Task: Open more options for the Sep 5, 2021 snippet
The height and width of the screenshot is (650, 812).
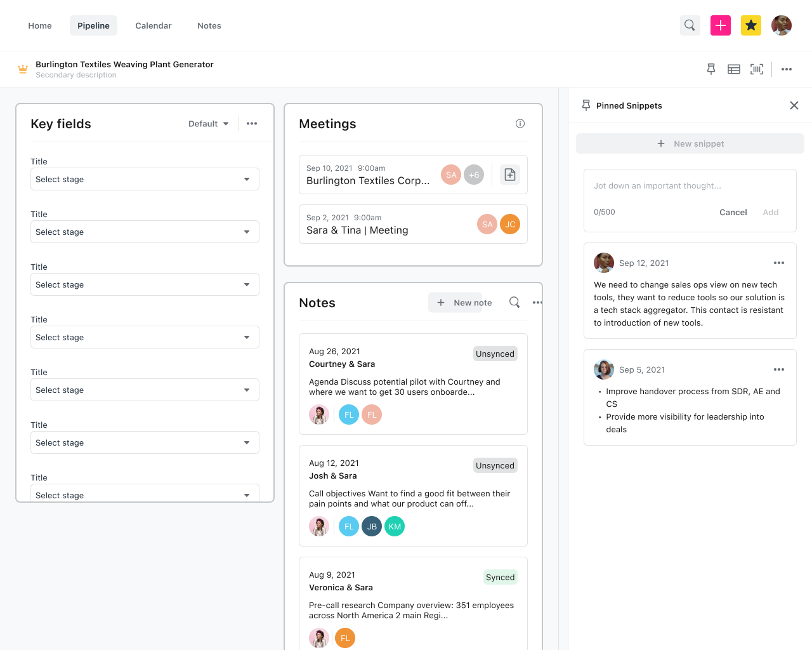Action: (779, 369)
